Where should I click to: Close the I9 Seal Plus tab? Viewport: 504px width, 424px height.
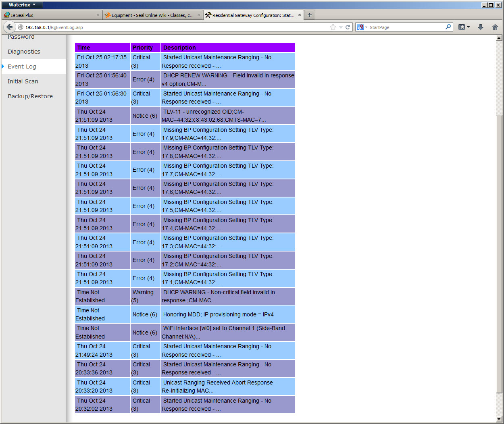pos(98,15)
